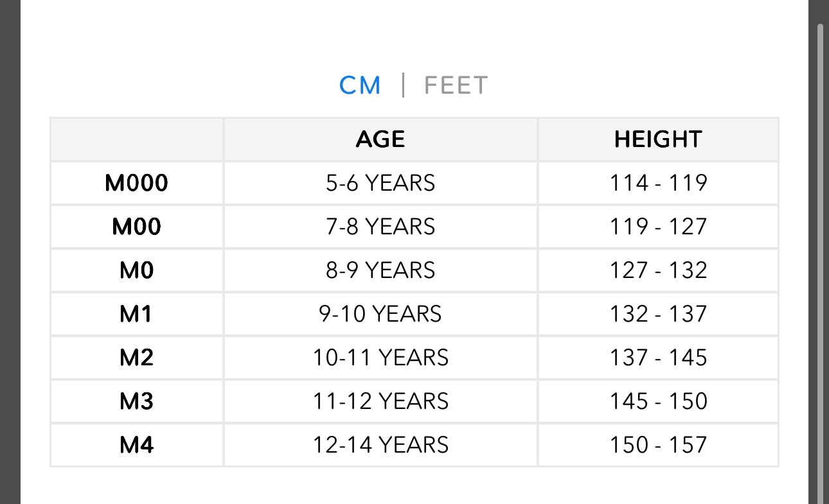Click the 9-10 YEARS age cell
The width and height of the screenshot is (829, 504).
coord(380,314)
